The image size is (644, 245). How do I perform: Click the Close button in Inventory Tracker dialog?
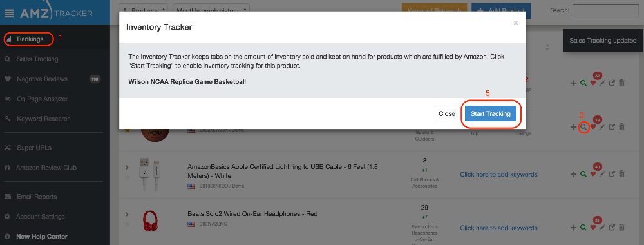pyautogui.click(x=447, y=114)
